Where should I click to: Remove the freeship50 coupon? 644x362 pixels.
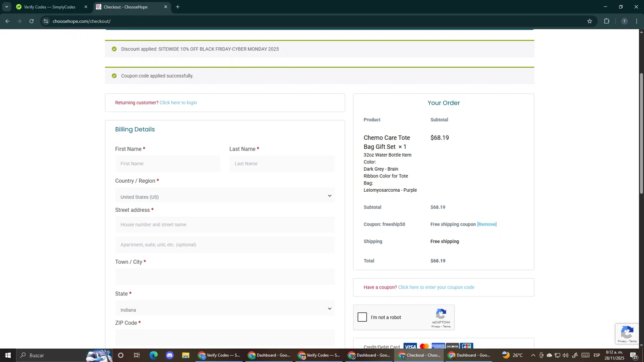(x=486, y=224)
